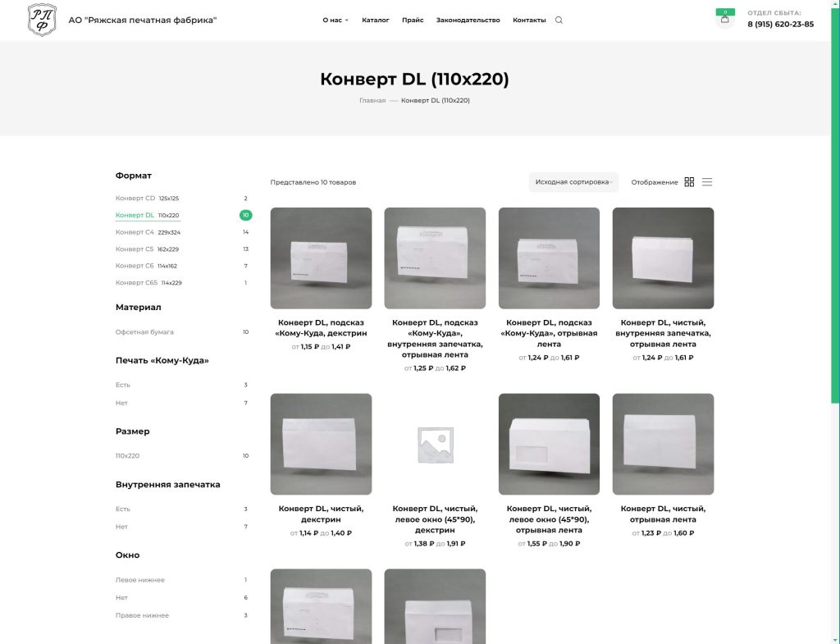The height and width of the screenshot is (644, 840).
Task: Filter by format Конверт C5 162x229
Action: [148, 249]
